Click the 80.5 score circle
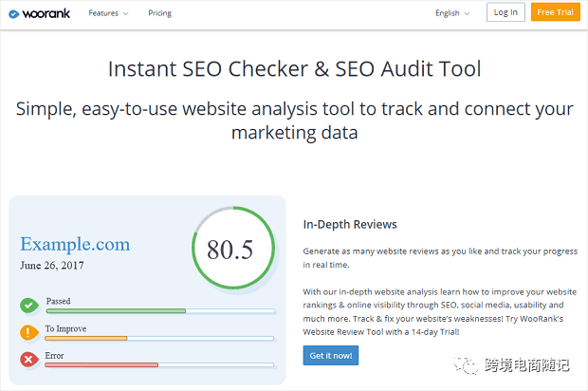Screen dimensions: 588x391 230,249
